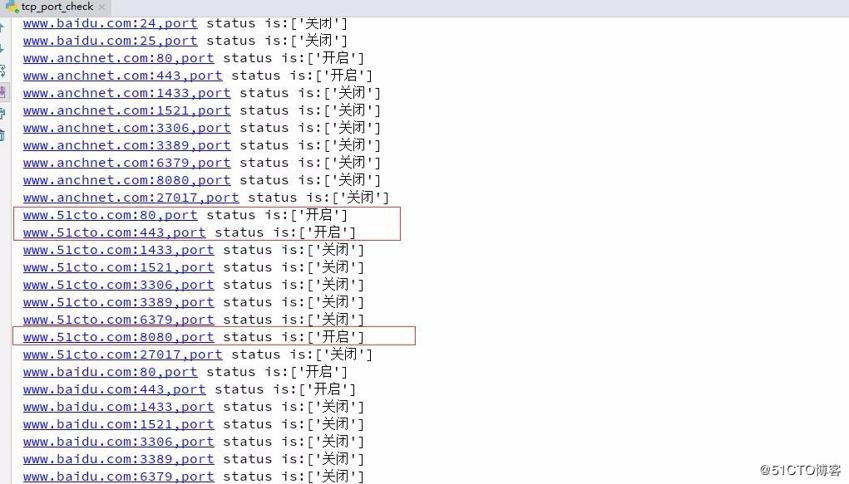Click the print console output icon
Screen dimensions: 849x484
[x=3, y=113]
